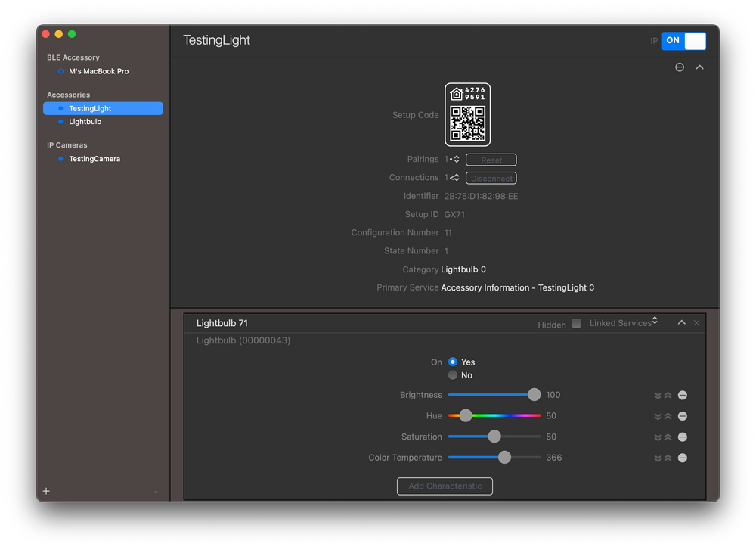Image resolution: width=756 pixels, height=550 pixels.
Task: Click the double-chevron down icon beside Hue
Action: (656, 415)
